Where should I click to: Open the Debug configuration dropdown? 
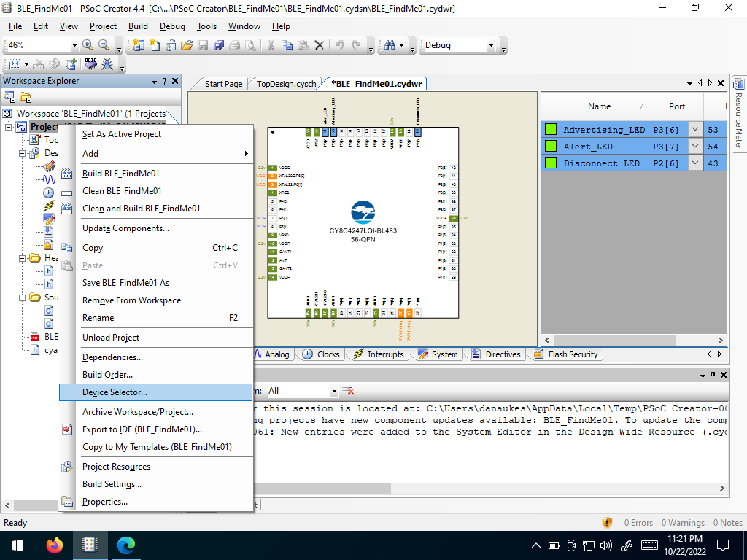click(x=491, y=46)
